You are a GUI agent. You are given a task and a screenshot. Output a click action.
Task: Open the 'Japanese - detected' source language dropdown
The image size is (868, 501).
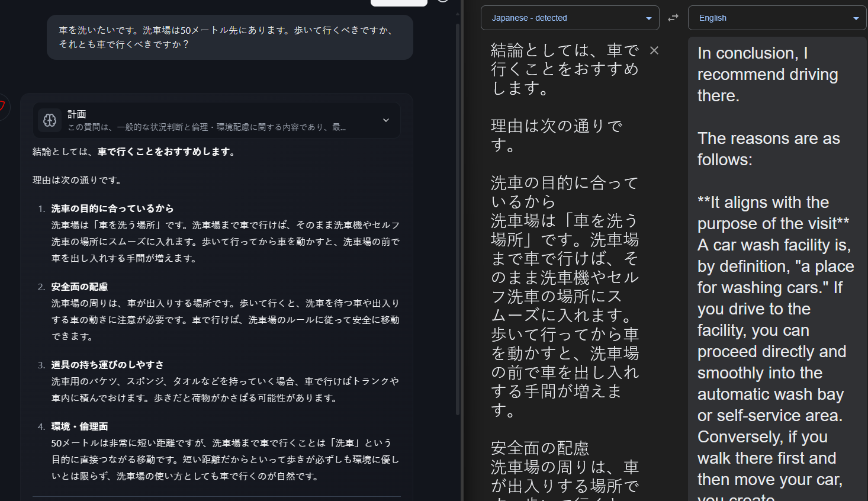[570, 18]
